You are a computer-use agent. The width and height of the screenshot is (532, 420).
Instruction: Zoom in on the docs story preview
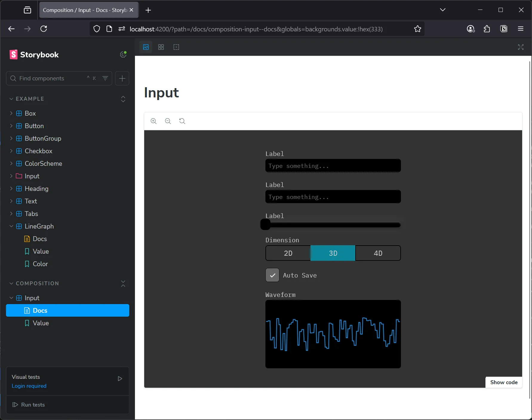(153, 121)
